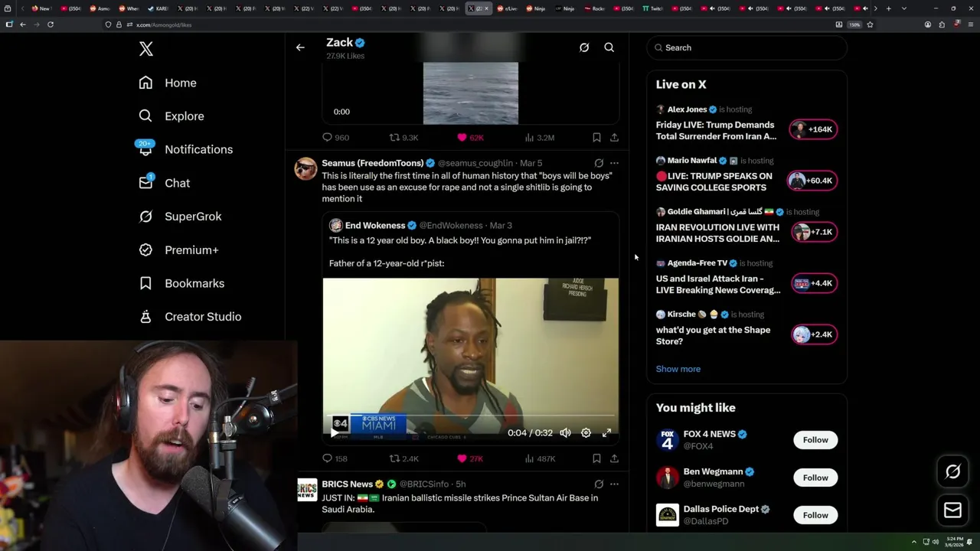Share the post with 3.2M views

click(x=614, y=138)
